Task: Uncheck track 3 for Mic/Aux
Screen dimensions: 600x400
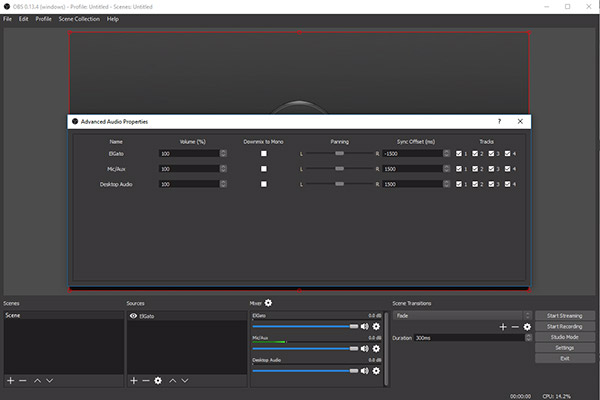Action: pyautogui.click(x=491, y=169)
